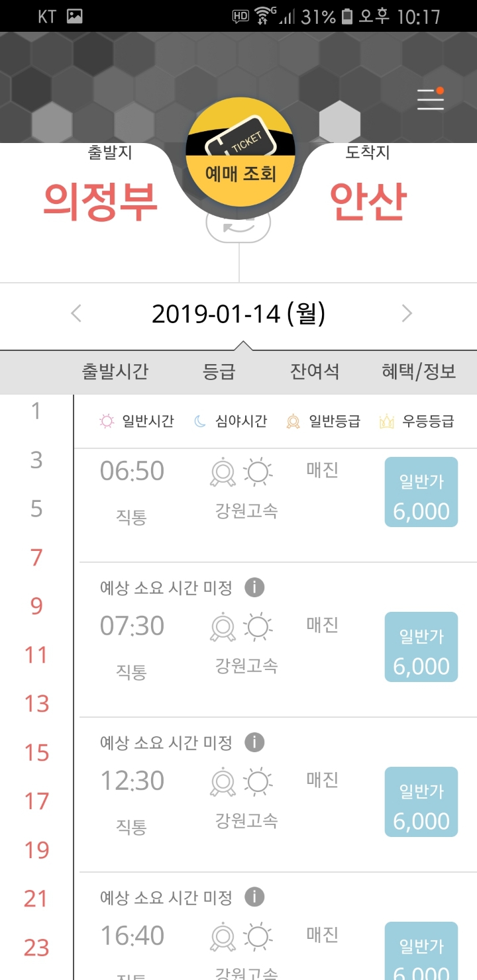Tap info icon above the 12:30 departure
Viewport: 477px width, 980px height.
[254, 742]
